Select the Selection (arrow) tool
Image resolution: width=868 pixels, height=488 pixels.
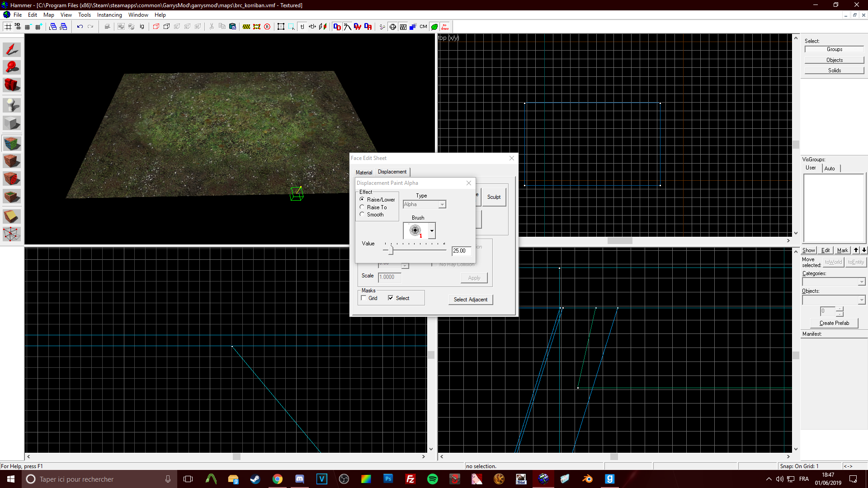(x=12, y=49)
